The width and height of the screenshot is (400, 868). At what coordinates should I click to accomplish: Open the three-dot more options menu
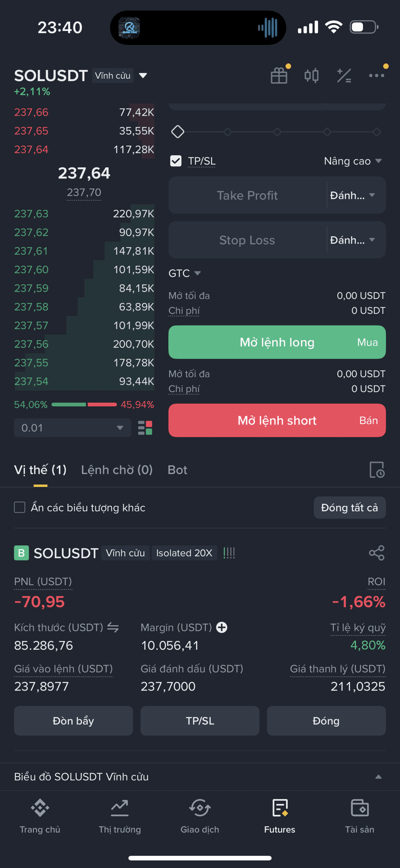point(376,75)
